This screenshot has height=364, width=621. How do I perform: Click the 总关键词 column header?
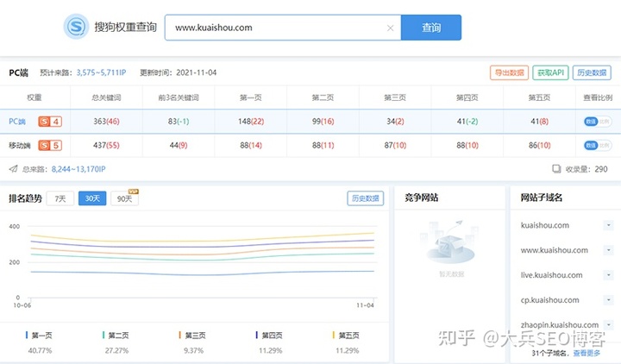pyautogui.click(x=106, y=97)
